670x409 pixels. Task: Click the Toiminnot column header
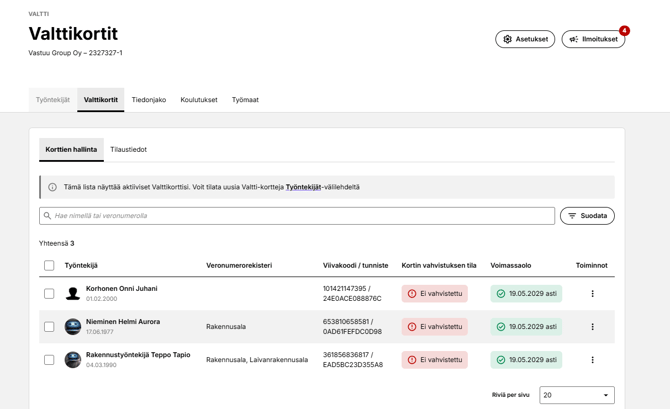[591, 265]
